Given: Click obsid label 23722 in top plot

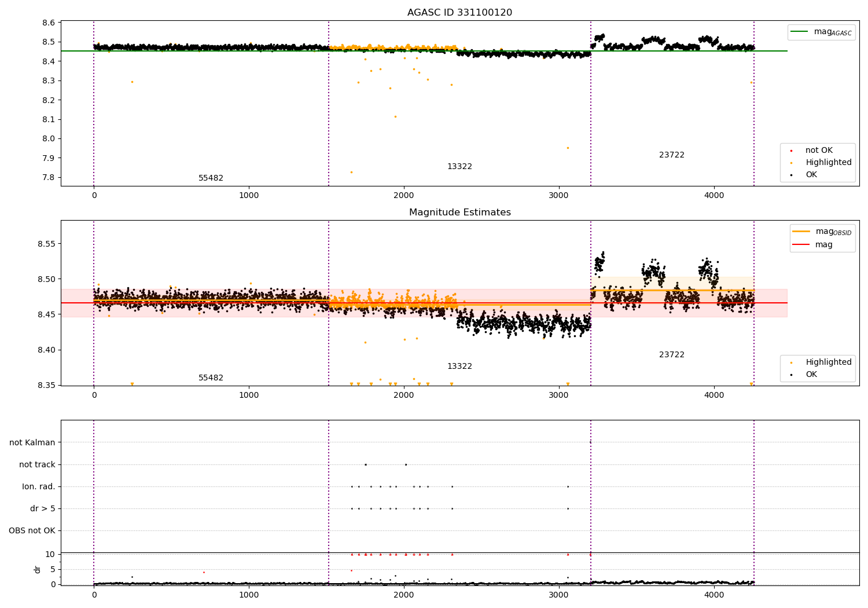Looking at the screenshot, I should (x=672, y=155).
